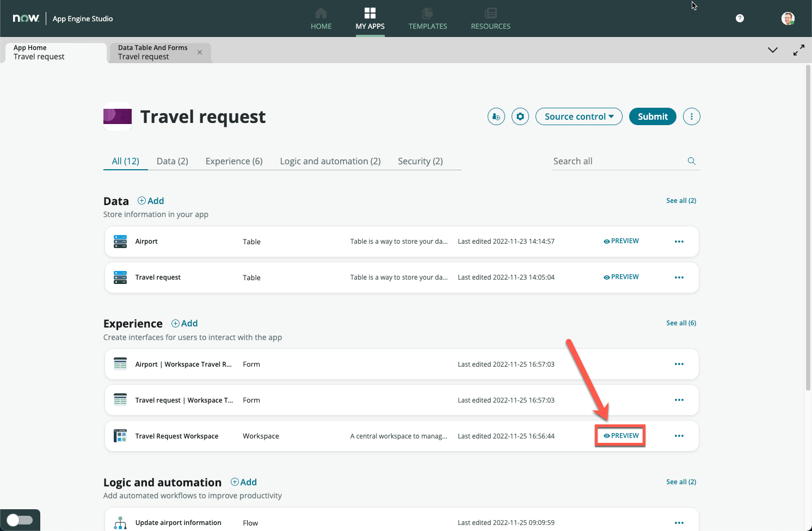Open Update airport information flow
Screen dimensions: 812x531
click(178, 523)
